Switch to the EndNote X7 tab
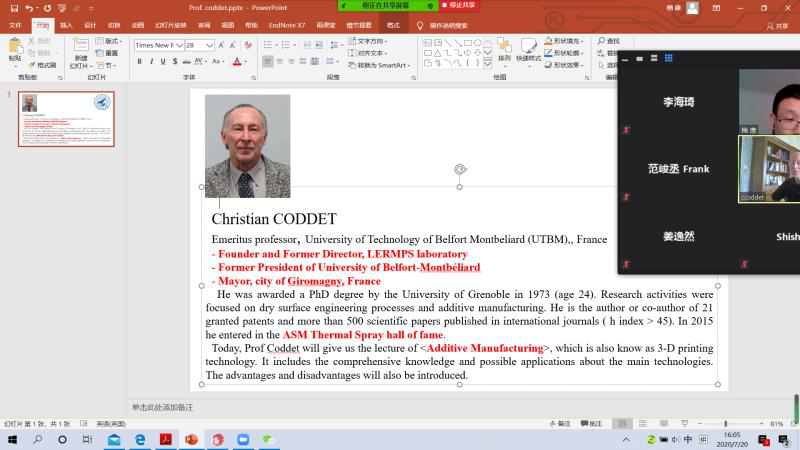The height and width of the screenshot is (450, 800). pyautogui.click(x=287, y=24)
